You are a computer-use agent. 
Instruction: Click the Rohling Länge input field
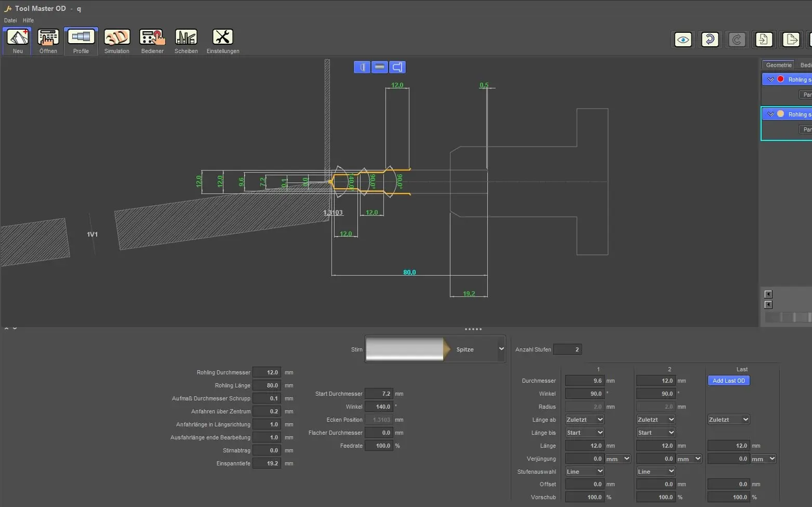(267, 385)
